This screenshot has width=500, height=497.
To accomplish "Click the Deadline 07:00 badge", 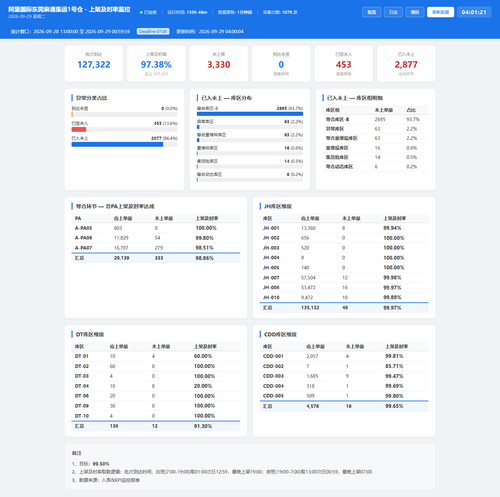I will [x=153, y=31].
